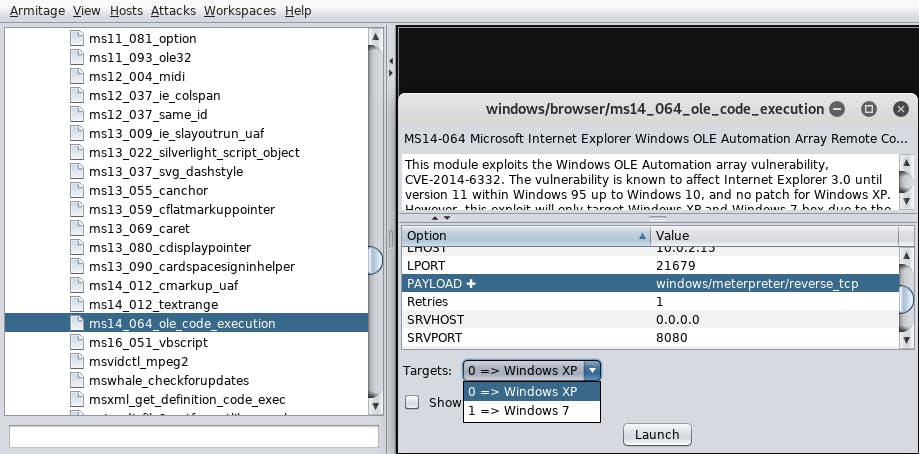Screen dimensions: 919x454
Task: Click the ms13_080_cdisplaypointer file icon
Action: (77, 247)
